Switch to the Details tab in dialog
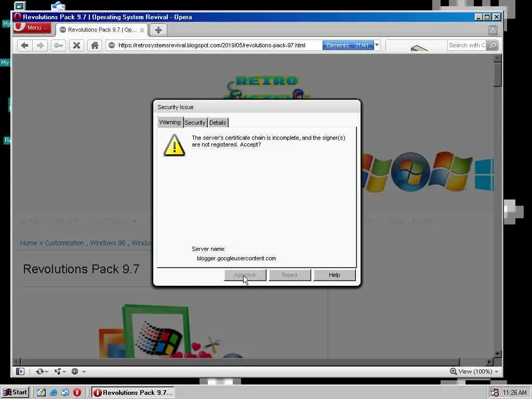The image size is (532, 399). click(218, 123)
